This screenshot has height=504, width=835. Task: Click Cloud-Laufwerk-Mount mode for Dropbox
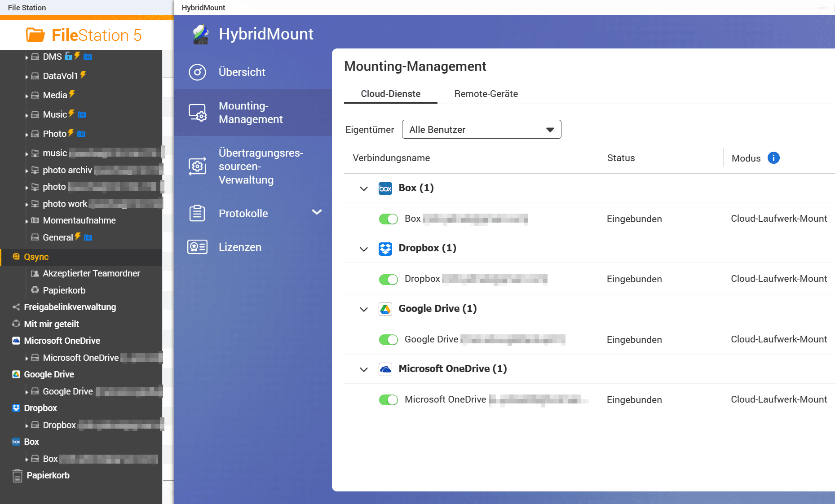click(779, 279)
